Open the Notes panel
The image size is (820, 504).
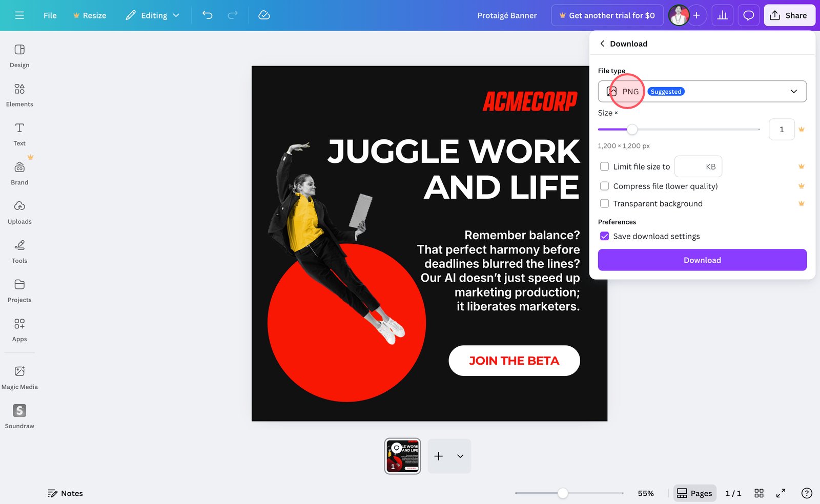(x=65, y=493)
